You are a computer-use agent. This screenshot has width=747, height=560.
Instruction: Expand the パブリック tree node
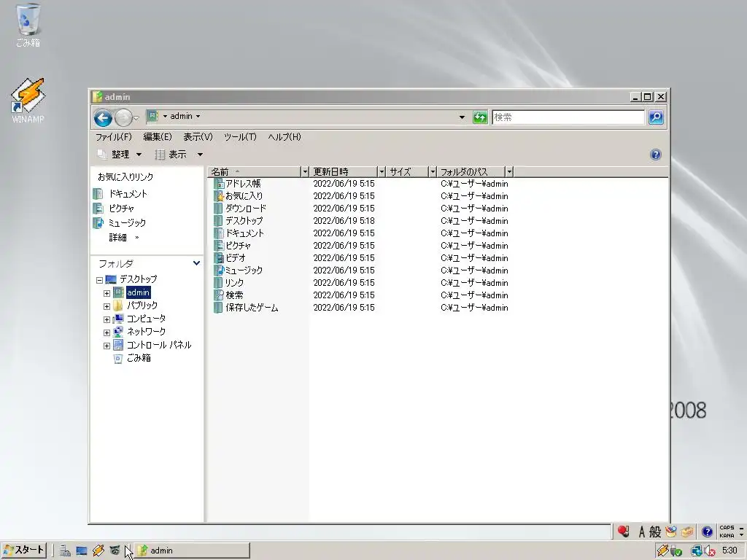coord(107,306)
